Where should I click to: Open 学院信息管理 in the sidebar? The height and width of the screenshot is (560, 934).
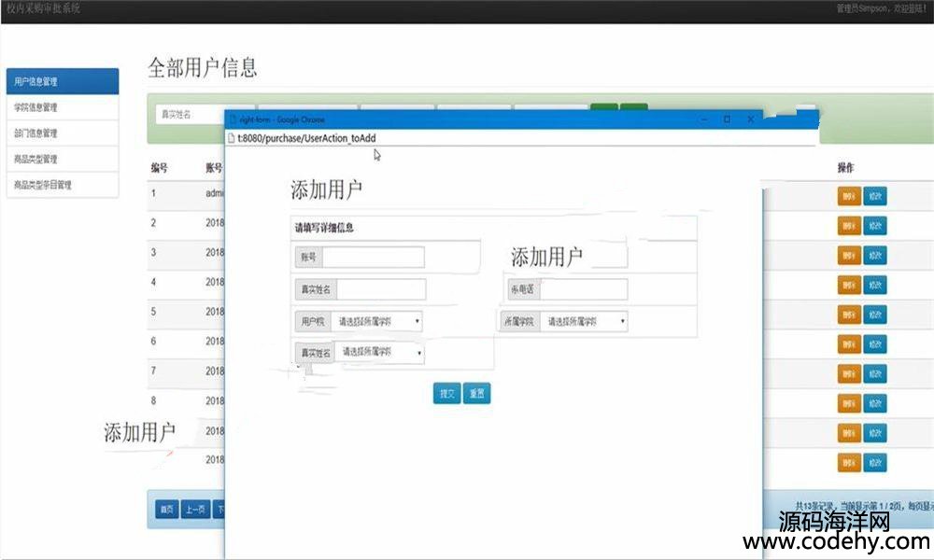point(63,107)
